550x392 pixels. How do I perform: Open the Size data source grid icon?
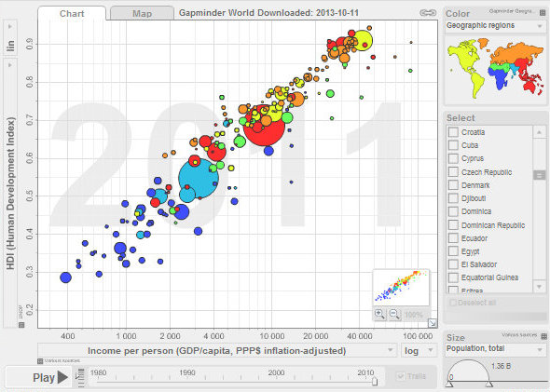click(x=543, y=336)
